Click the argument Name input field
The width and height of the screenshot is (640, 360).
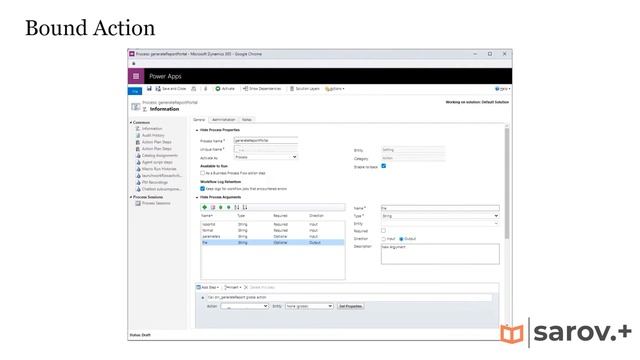440,208
